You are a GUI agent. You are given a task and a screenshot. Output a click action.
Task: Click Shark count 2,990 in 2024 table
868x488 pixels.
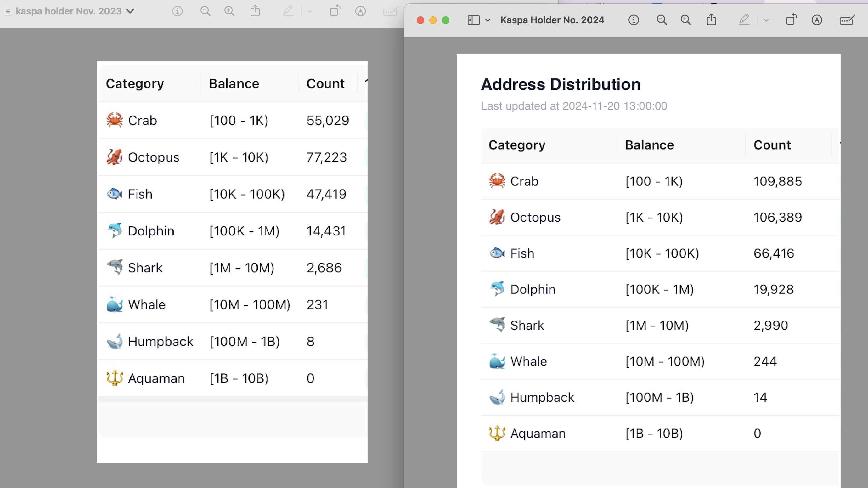coord(771,326)
